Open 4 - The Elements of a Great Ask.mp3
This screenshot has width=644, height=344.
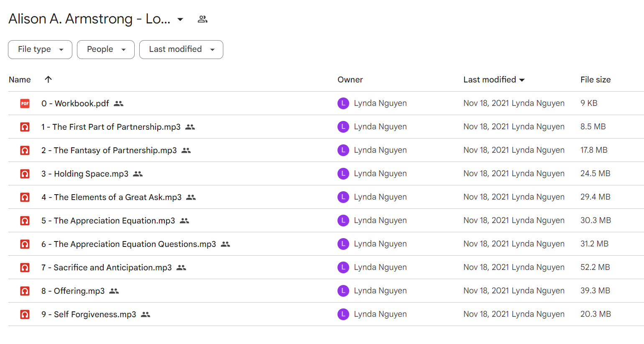click(112, 197)
